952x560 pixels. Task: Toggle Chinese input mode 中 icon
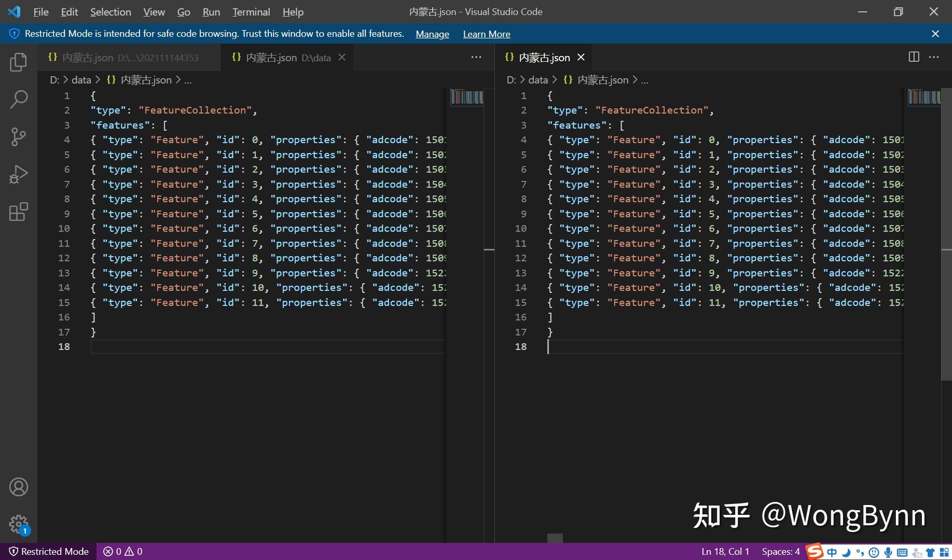832,552
